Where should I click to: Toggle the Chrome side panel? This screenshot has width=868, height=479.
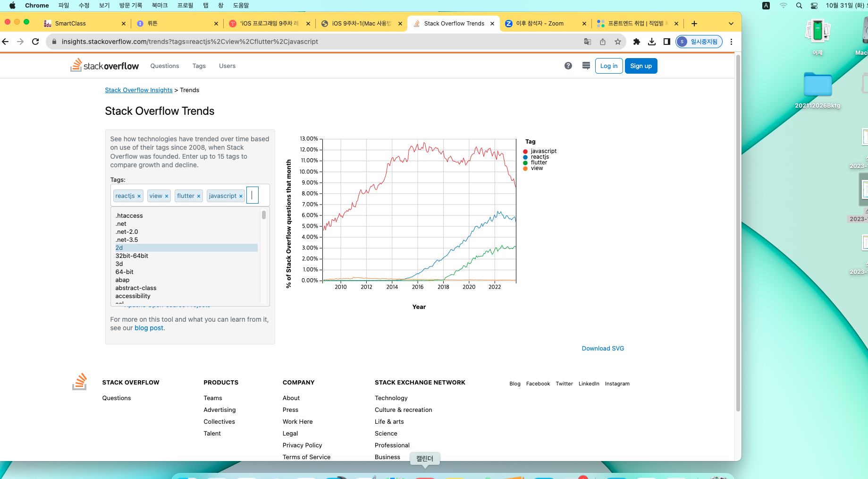(x=667, y=42)
